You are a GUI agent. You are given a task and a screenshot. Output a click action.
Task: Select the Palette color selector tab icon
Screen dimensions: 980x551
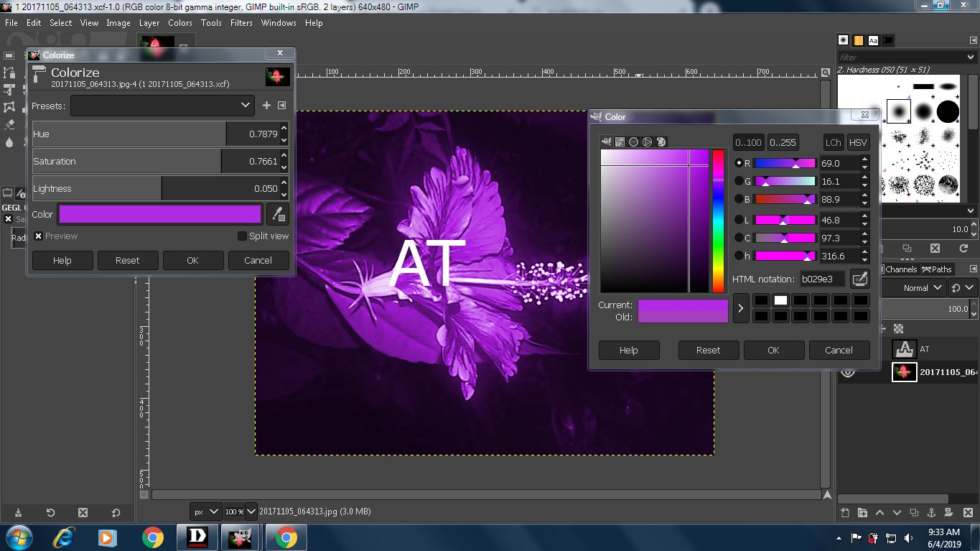[662, 142]
